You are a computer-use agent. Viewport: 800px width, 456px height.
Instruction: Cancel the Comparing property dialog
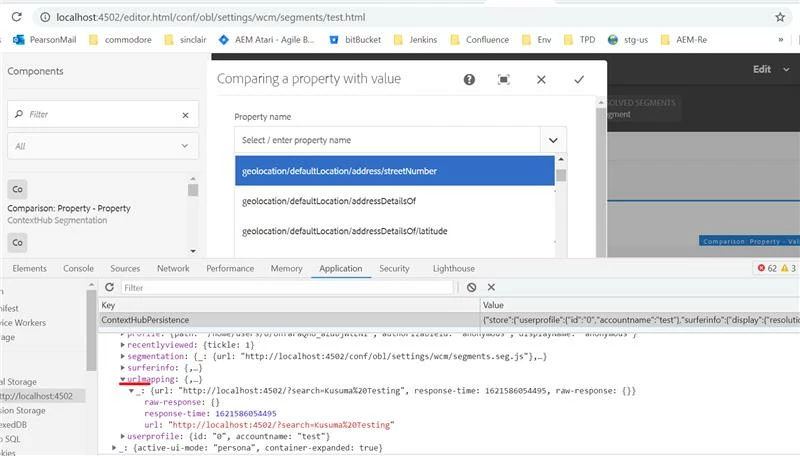[541, 80]
